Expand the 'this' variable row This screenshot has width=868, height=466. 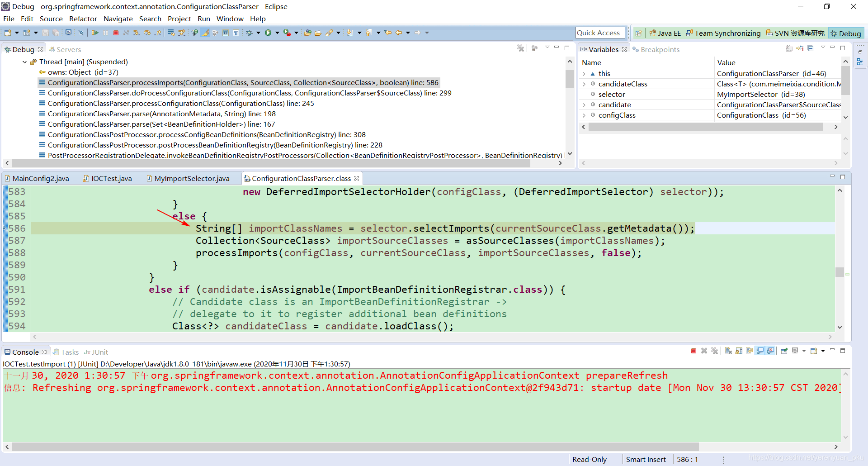[584, 74]
